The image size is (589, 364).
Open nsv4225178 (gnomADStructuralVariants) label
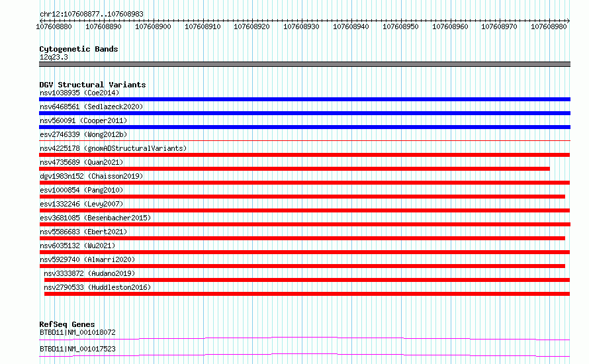click(x=113, y=148)
